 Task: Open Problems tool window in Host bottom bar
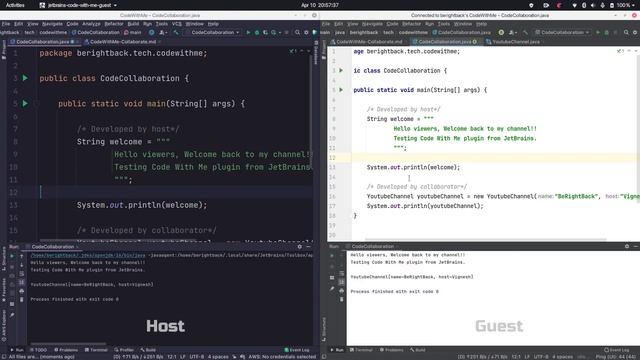coord(66,350)
